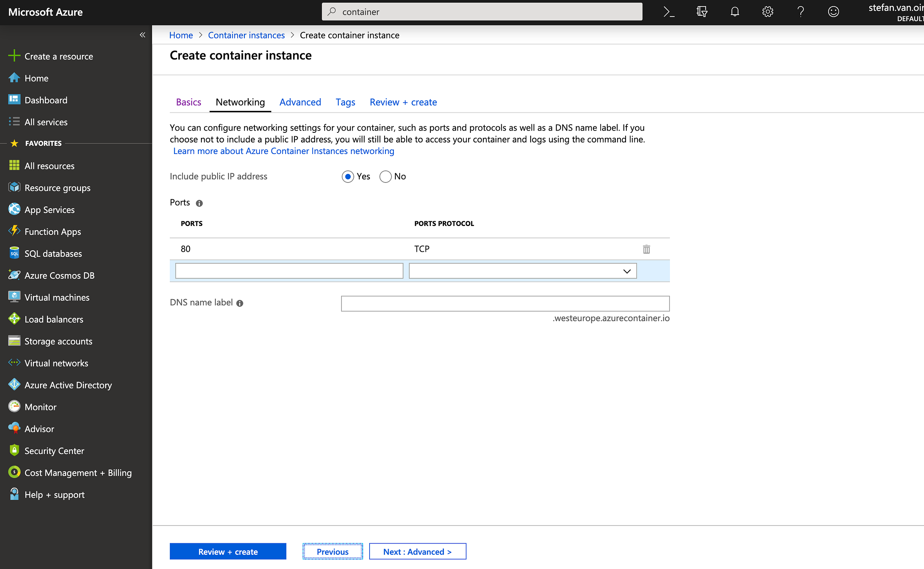Switch to the Advanced tab
This screenshot has width=924, height=569.
coord(300,102)
